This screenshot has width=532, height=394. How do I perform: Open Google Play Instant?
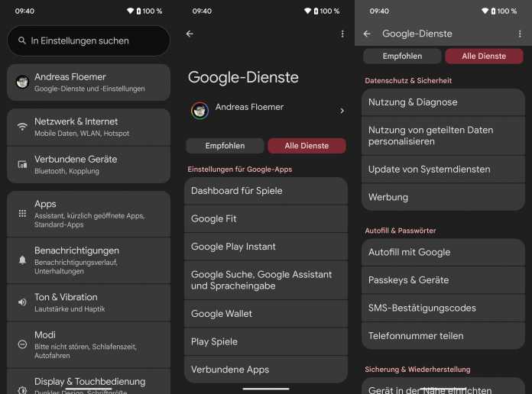(x=266, y=247)
